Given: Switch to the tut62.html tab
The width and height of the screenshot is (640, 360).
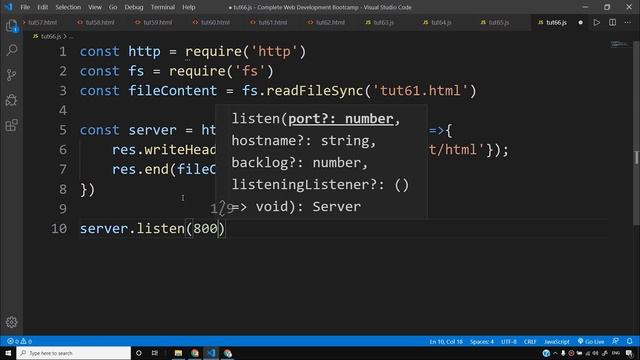Looking at the screenshot, I should [x=330, y=22].
